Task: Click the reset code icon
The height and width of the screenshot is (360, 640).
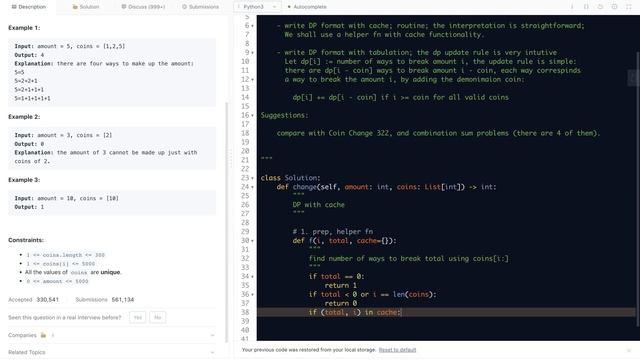Action: pos(600,7)
